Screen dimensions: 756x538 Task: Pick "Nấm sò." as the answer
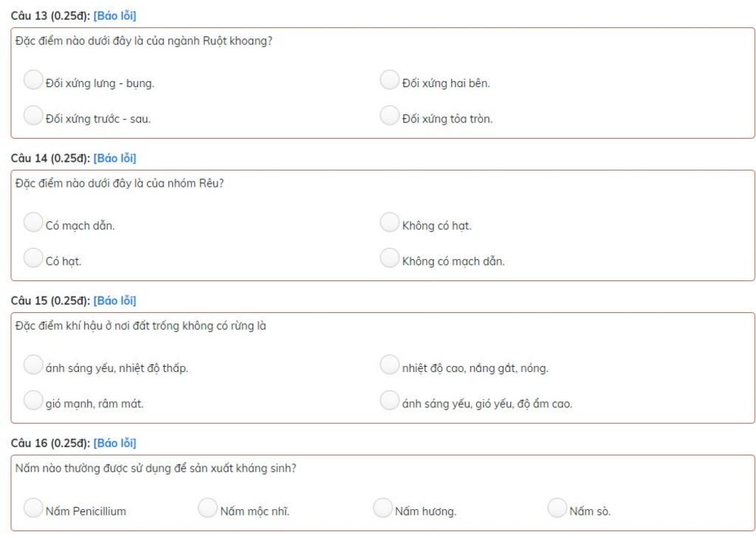tap(557, 508)
